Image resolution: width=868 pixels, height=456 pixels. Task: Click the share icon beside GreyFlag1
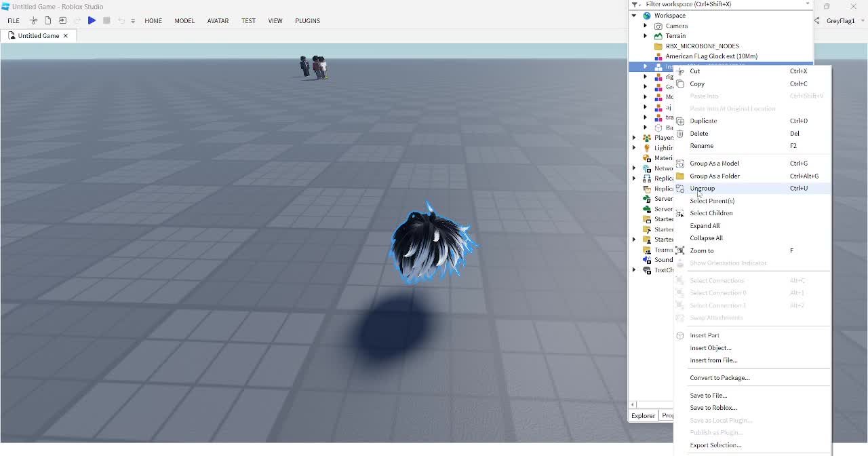[817, 21]
